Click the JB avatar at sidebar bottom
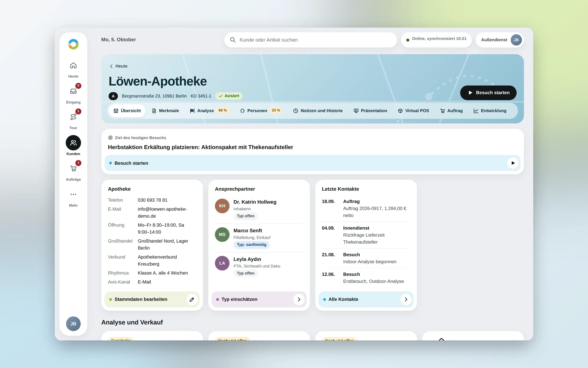The width and height of the screenshot is (588, 368). coord(73,324)
